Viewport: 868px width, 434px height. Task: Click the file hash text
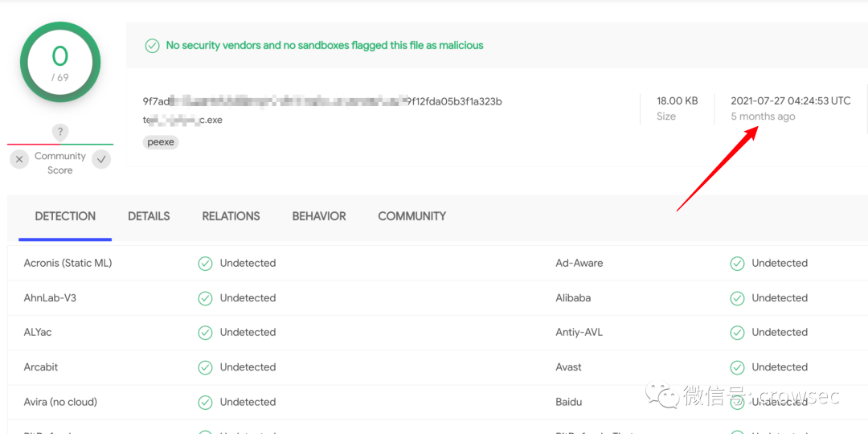click(x=321, y=101)
